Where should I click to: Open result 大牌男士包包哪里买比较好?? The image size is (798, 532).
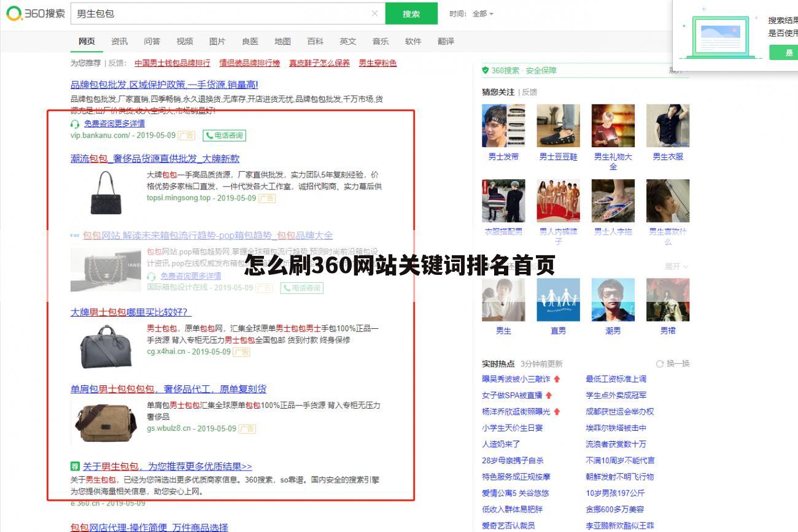(x=131, y=312)
